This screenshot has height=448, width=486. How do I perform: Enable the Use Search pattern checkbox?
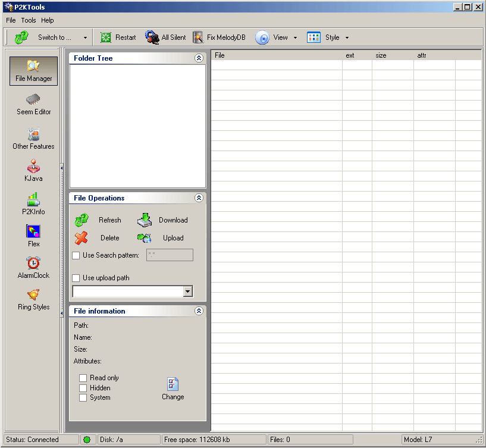(76, 255)
